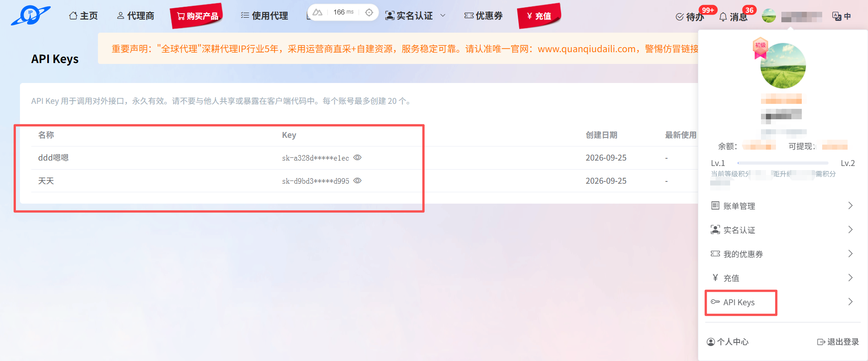Click the Lv.1 to Lv.2 progress bar
868x361 pixels.
pyautogui.click(x=783, y=163)
